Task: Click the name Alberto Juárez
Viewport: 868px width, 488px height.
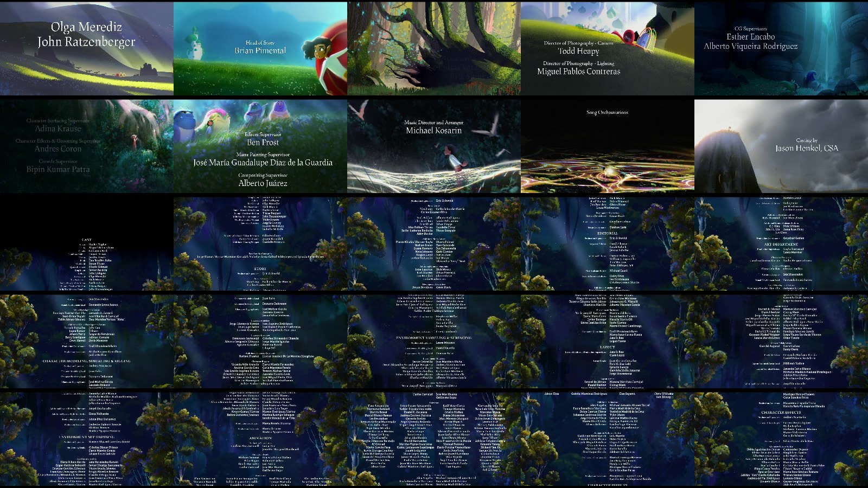Action: (x=263, y=183)
